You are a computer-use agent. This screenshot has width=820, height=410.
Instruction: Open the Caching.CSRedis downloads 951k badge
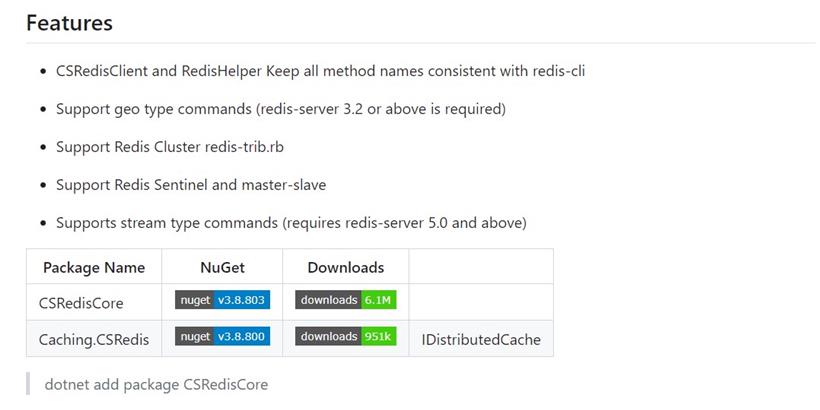[346, 336]
